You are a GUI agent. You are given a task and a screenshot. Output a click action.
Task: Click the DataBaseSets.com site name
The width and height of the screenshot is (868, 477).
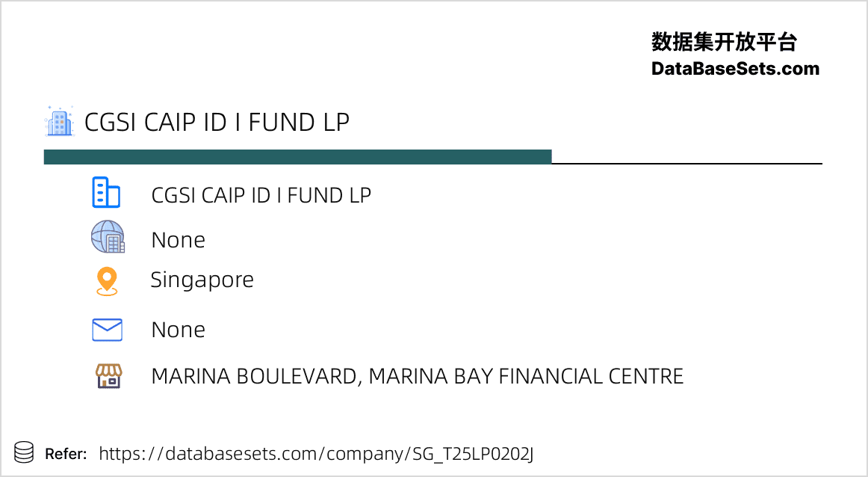tap(735, 69)
